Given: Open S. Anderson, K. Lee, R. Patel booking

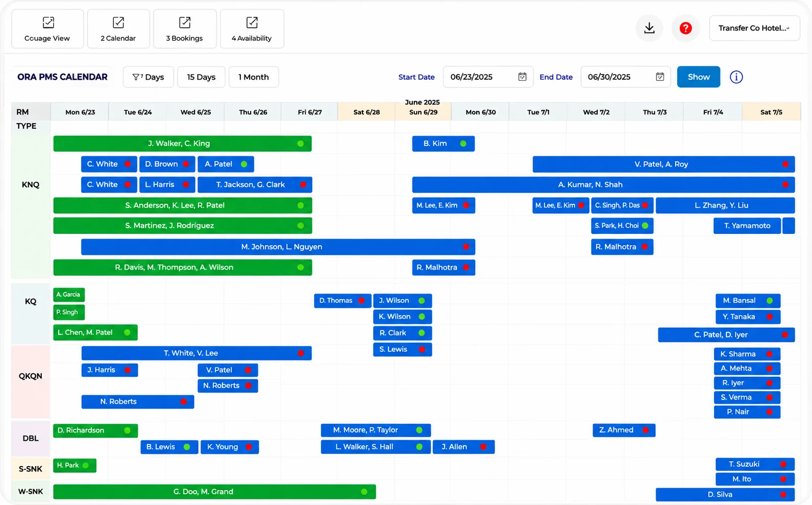Looking at the screenshot, I should [x=182, y=205].
